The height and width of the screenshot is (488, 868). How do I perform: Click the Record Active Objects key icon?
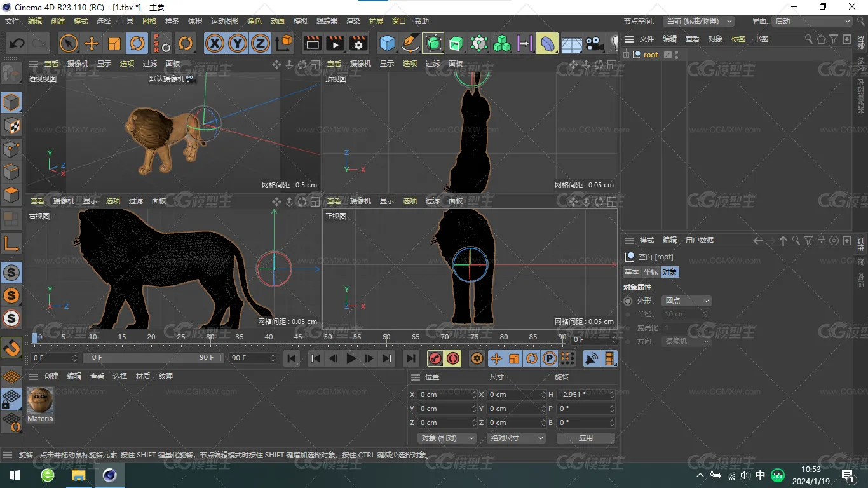click(435, 358)
